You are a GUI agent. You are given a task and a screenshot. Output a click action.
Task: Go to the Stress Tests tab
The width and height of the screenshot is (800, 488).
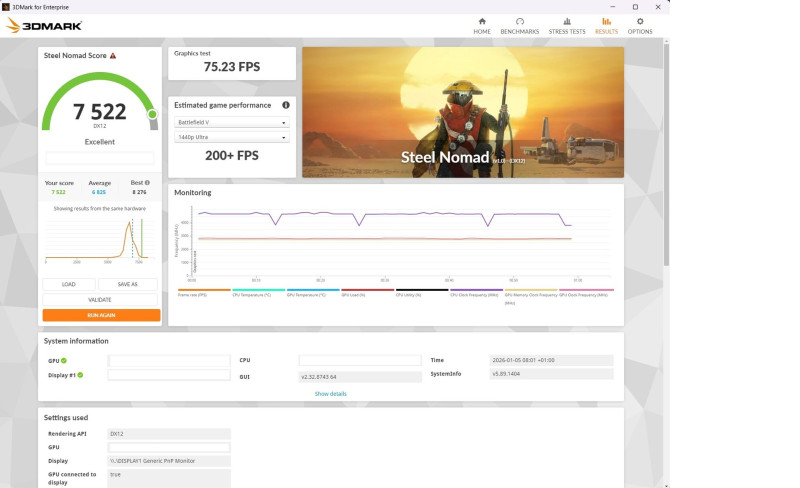pos(567,26)
